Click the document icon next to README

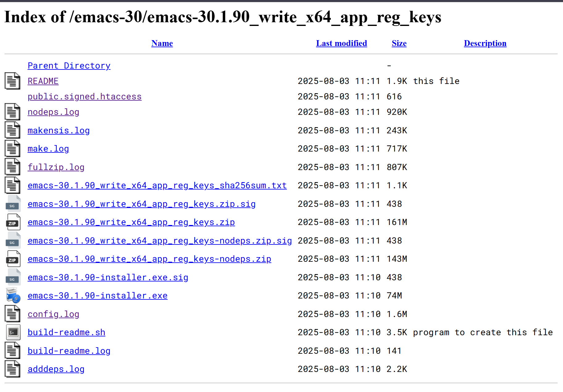click(12, 81)
